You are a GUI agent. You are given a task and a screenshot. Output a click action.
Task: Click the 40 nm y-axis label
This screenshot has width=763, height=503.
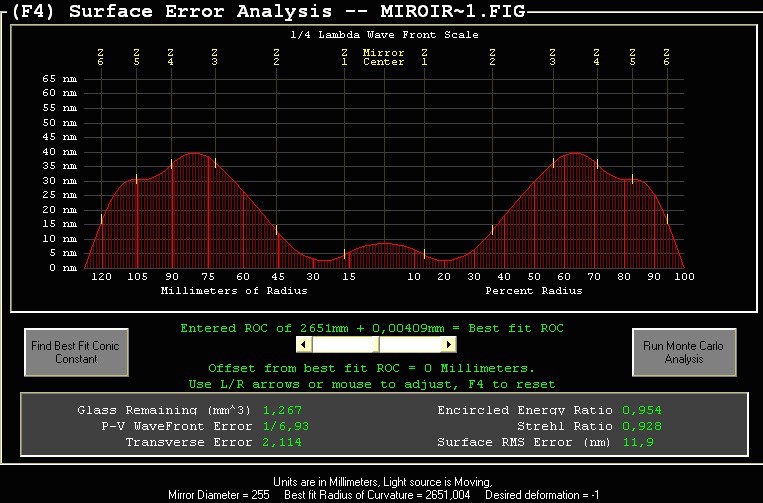(x=59, y=151)
